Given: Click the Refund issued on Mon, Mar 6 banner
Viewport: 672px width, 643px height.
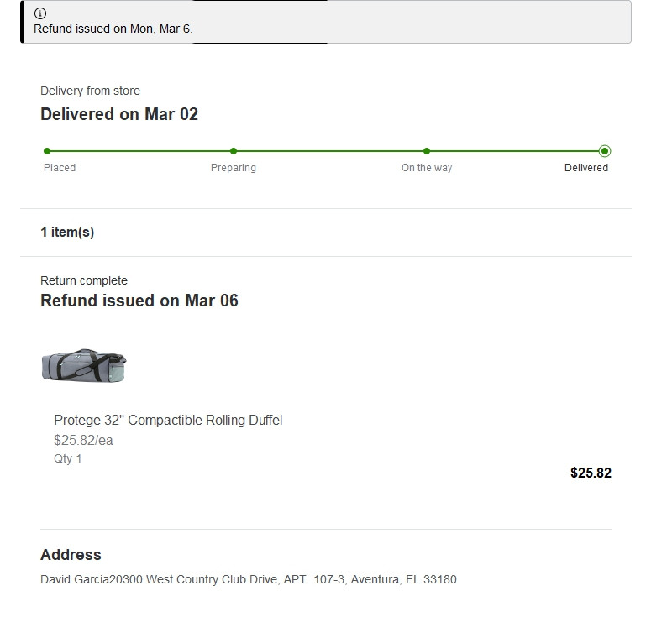Looking at the screenshot, I should pos(326,22).
